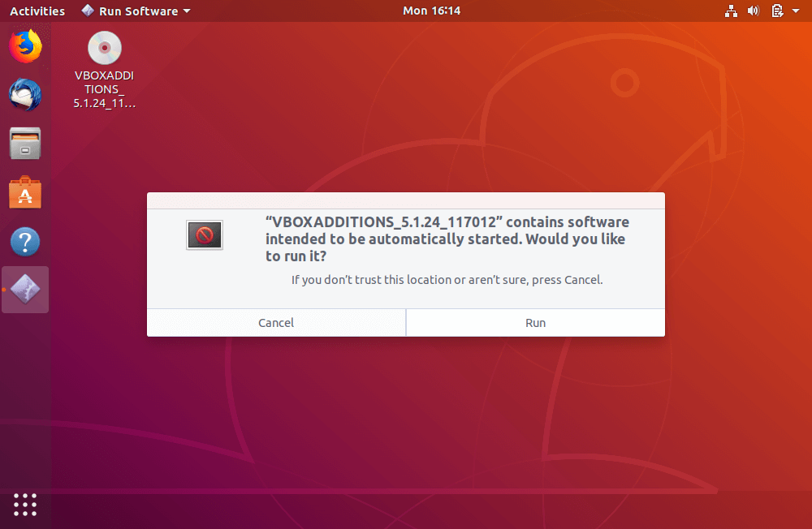Click the dialog heading about VBOXADDITIONS_5.1.24_117012
812x529 pixels.
tap(447, 239)
